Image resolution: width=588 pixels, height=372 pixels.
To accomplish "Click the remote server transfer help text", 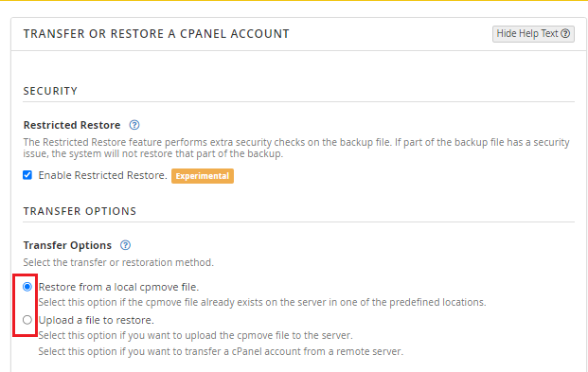I will click(221, 352).
